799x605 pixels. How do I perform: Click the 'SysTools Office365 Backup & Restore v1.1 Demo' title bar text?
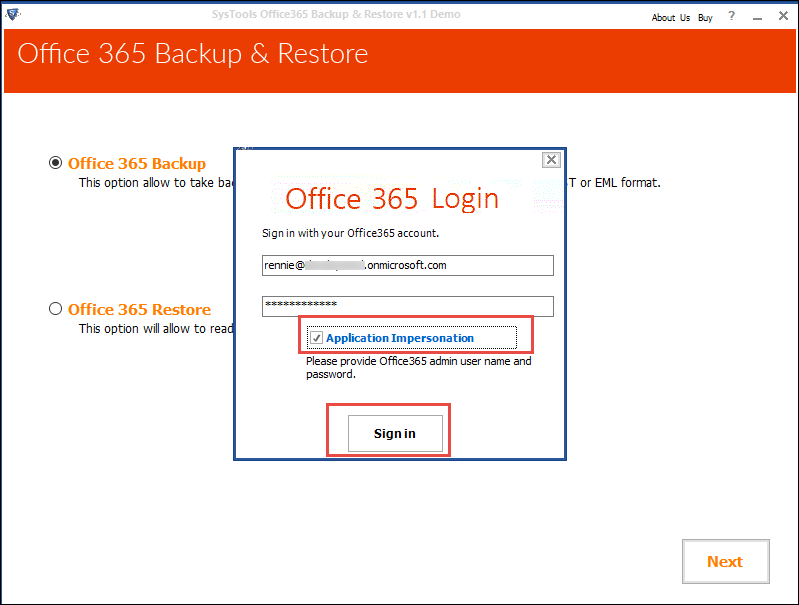[x=336, y=14]
